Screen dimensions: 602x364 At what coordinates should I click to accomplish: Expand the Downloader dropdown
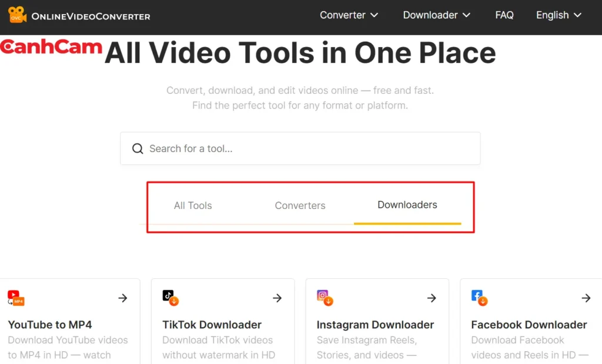click(436, 15)
